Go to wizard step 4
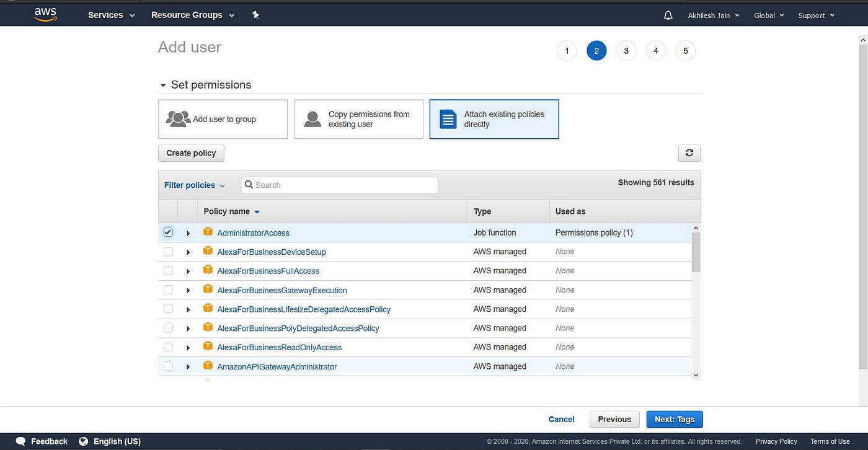This screenshot has width=868, height=450. point(656,51)
